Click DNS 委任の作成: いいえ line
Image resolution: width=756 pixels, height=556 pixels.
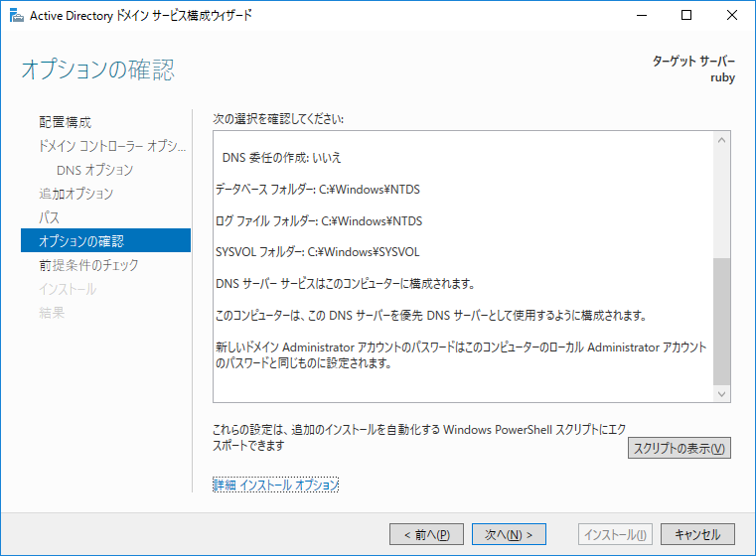click(x=281, y=158)
